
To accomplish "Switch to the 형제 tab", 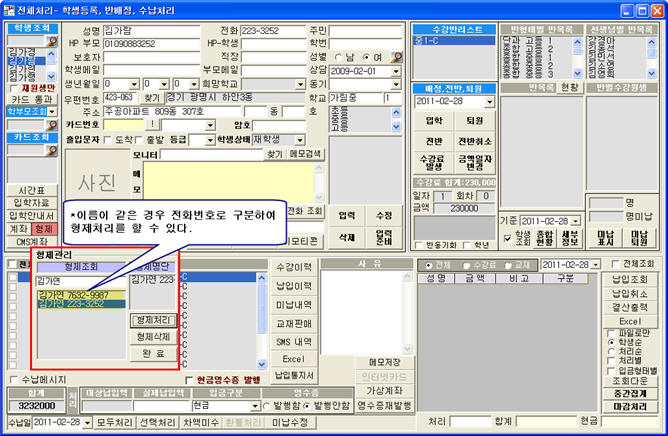I will click(x=43, y=228).
